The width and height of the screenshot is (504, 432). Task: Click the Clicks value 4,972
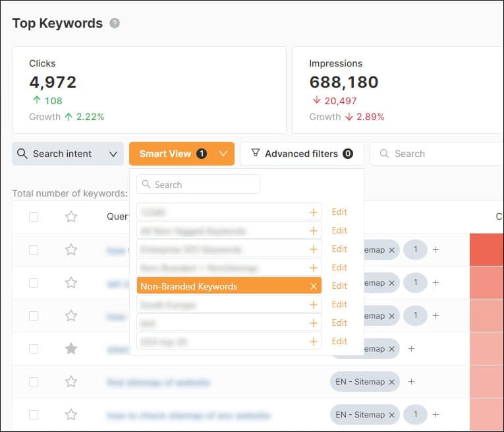click(x=53, y=82)
